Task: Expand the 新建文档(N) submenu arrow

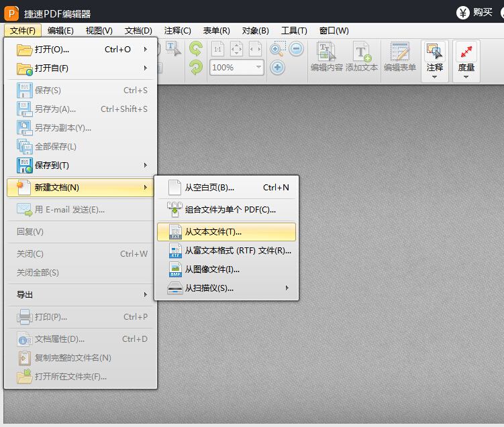Action: (146, 188)
